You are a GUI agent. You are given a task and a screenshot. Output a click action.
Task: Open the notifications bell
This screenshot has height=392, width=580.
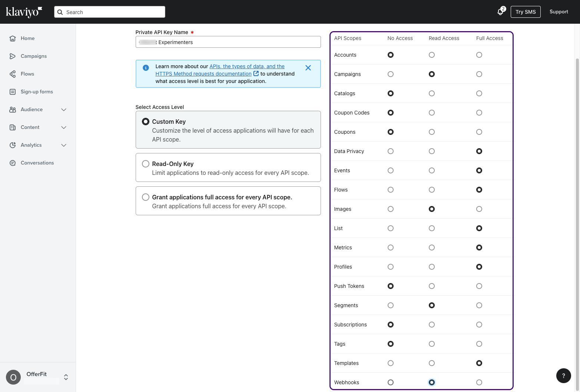[500, 11]
